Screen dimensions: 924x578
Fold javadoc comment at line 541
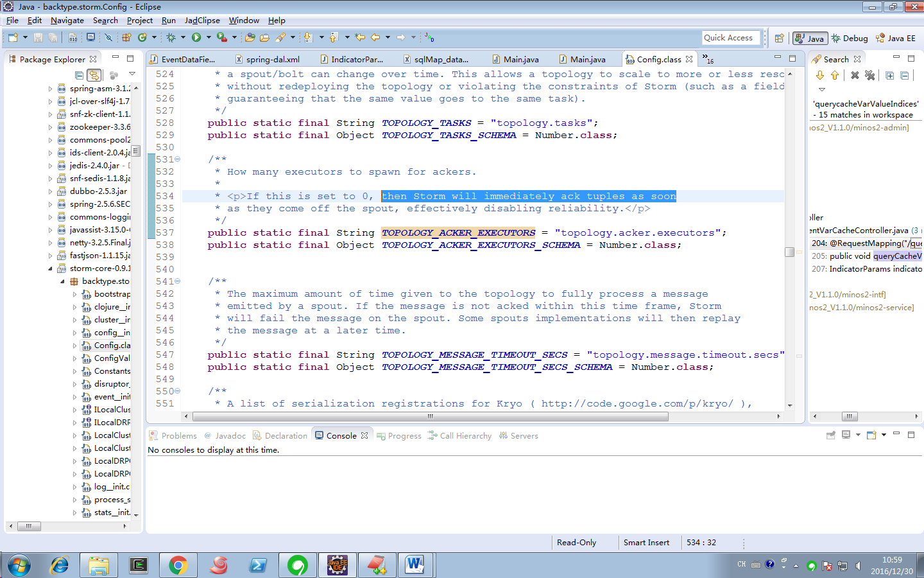tap(178, 281)
